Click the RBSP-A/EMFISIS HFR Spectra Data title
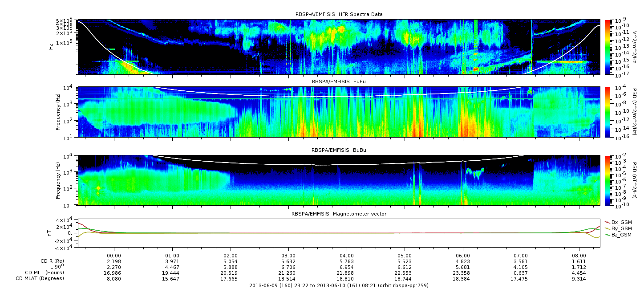The width and height of the screenshot is (644, 293). click(339, 14)
